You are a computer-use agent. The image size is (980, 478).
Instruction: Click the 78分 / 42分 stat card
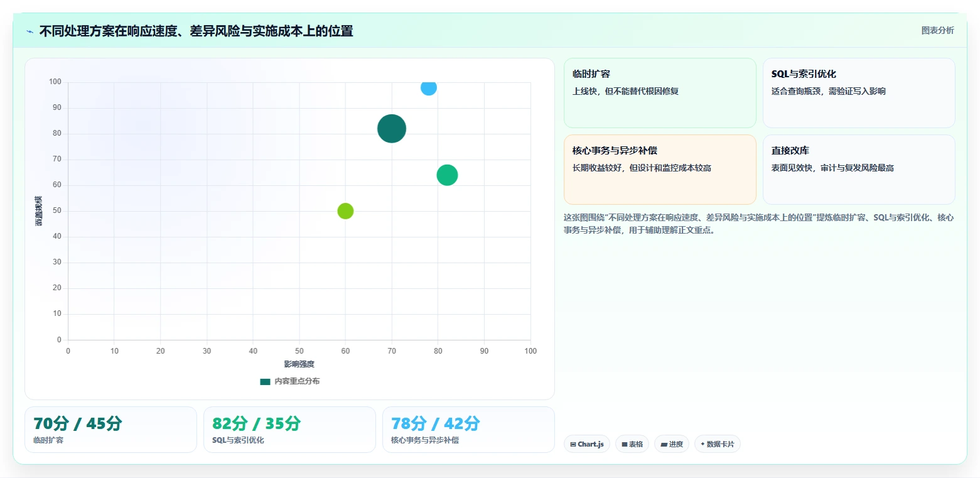[468, 430]
